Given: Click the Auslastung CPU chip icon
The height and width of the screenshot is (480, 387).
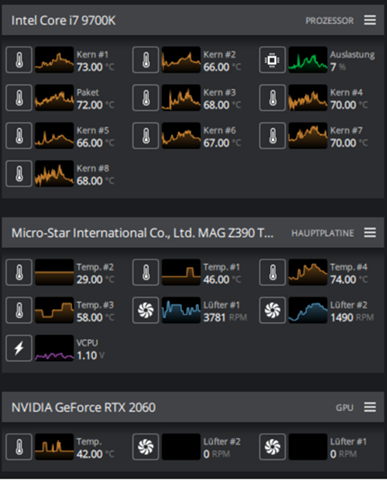Looking at the screenshot, I should click(272, 60).
